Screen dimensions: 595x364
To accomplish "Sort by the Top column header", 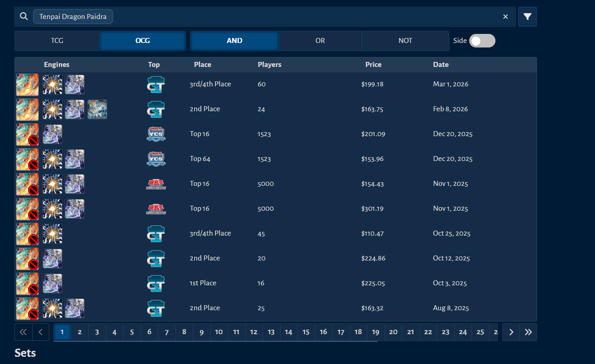I will 154,65.
